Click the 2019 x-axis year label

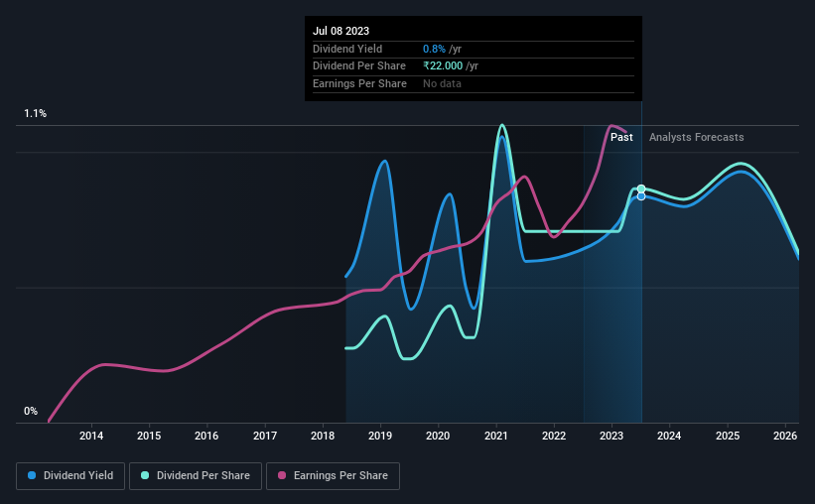tap(380, 436)
